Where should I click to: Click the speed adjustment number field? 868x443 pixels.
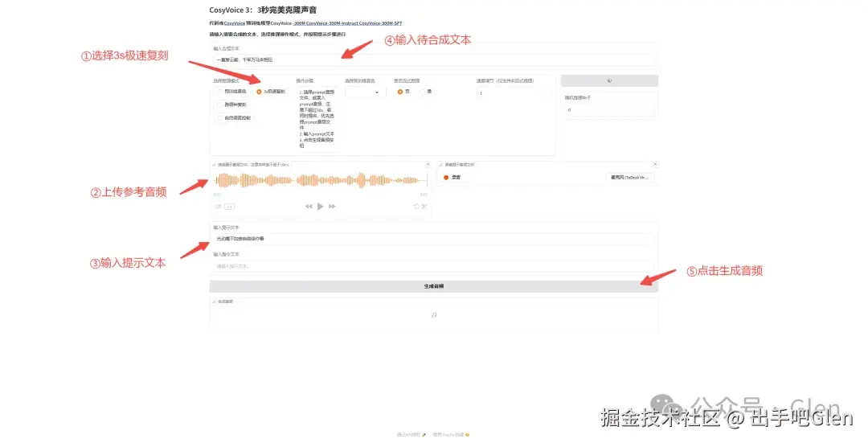[x=514, y=93]
